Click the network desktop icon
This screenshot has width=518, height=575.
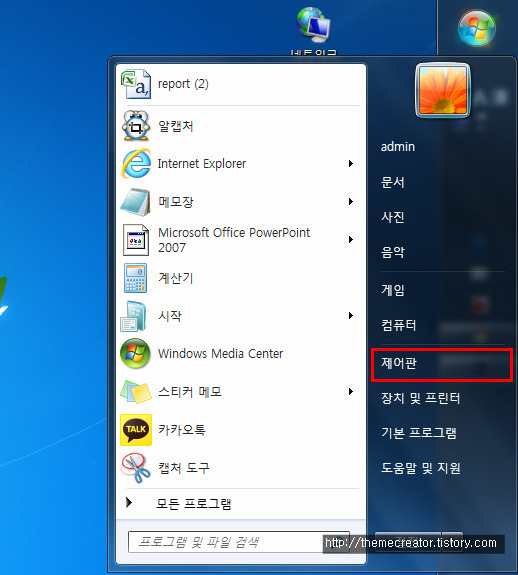pyautogui.click(x=314, y=24)
